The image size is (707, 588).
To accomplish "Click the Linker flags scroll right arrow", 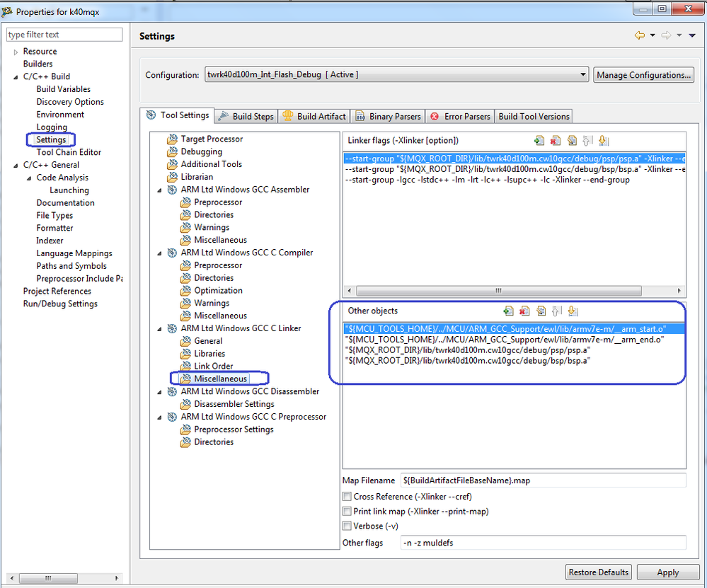I will (679, 290).
